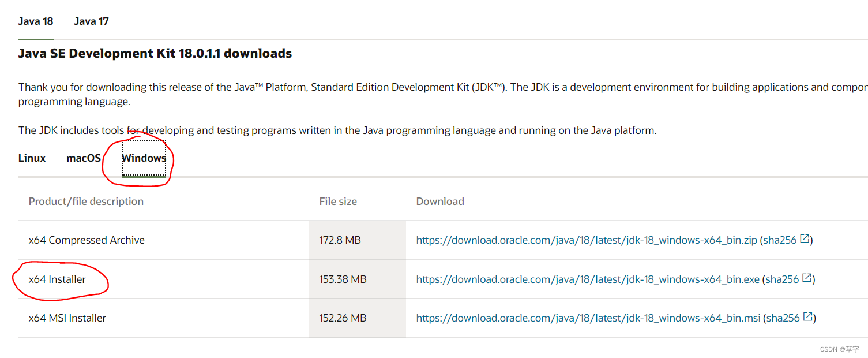Download the jdk-18_windows-x64_bin.msi link
The image size is (868, 358).
(x=588, y=318)
